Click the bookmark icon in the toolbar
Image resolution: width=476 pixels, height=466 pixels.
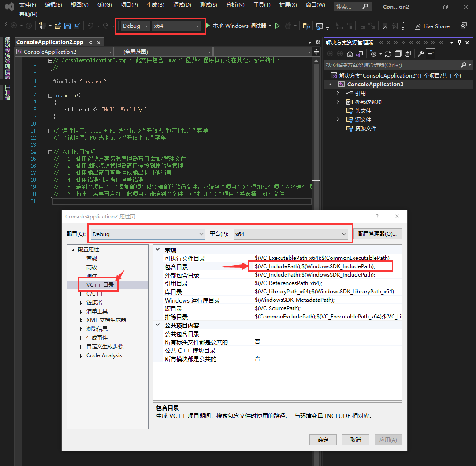(385, 26)
